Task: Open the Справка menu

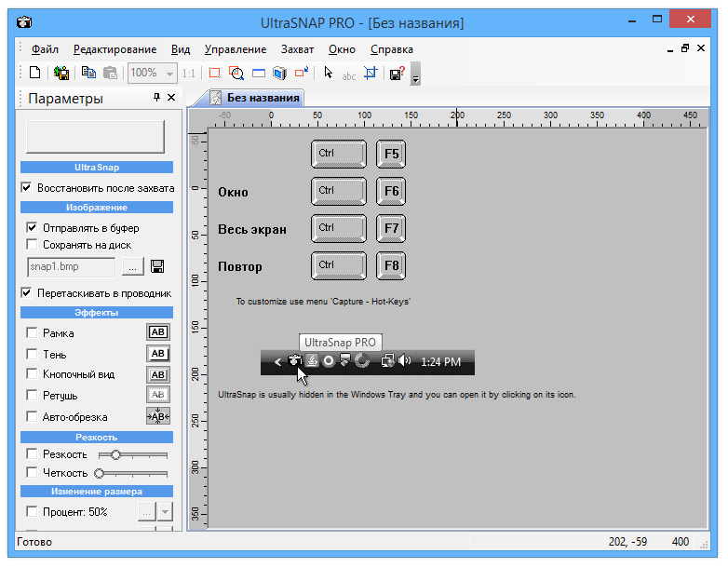Action: 391,49
